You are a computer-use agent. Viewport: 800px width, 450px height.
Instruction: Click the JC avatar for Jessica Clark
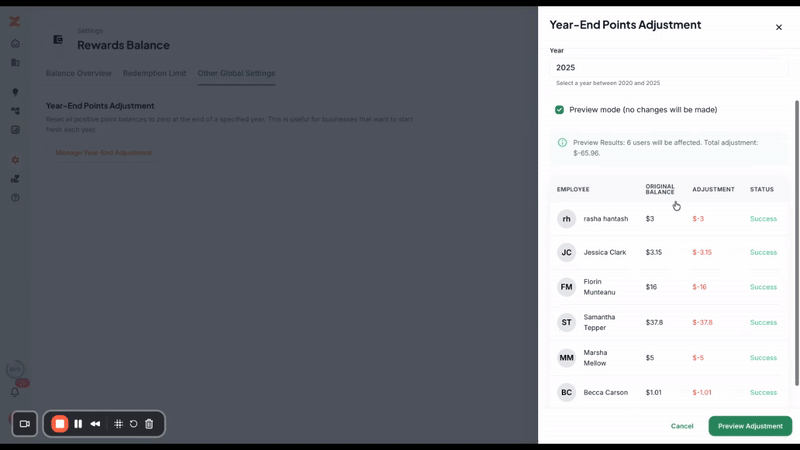pyautogui.click(x=566, y=252)
